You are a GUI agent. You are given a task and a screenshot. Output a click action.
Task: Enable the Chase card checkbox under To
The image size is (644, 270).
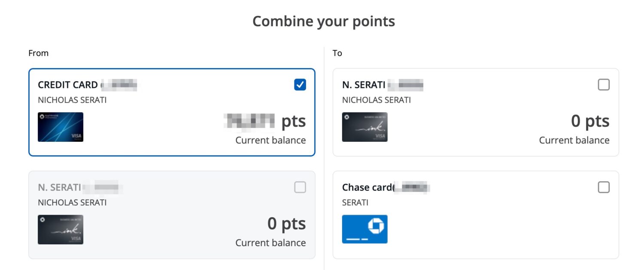(x=604, y=187)
